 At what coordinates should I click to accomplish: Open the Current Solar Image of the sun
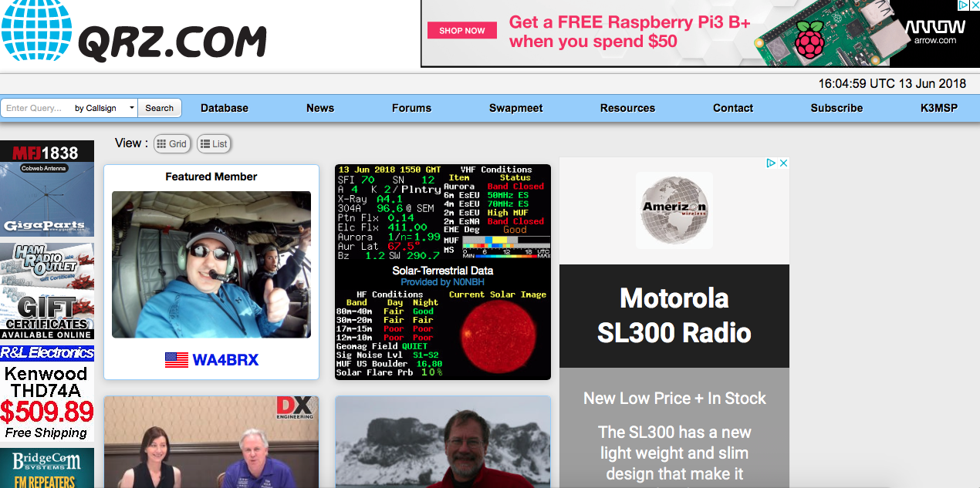497,337
